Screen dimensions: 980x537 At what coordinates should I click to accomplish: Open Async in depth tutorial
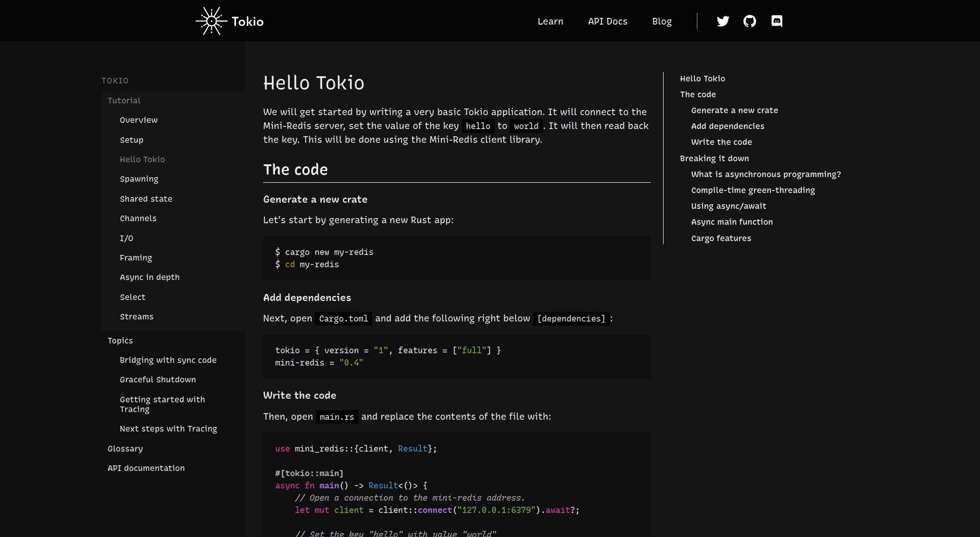150,277
